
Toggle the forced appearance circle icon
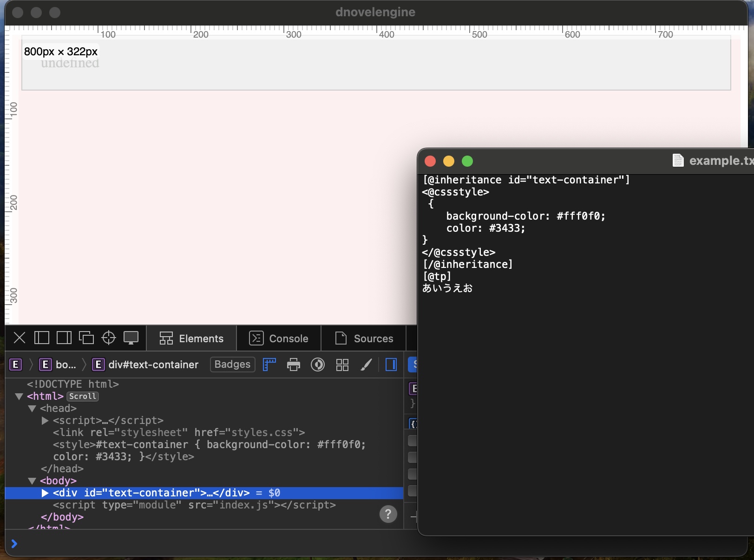click(x=318, y=365)
